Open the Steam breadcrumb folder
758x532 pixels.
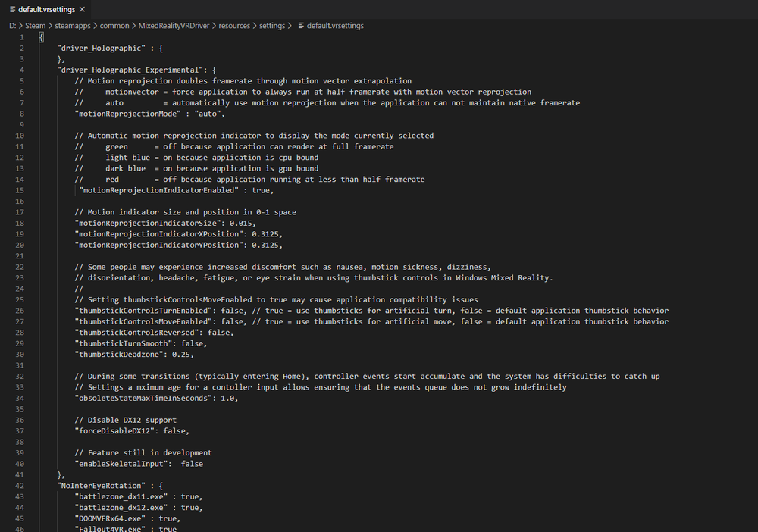click(x=35, y=25)
